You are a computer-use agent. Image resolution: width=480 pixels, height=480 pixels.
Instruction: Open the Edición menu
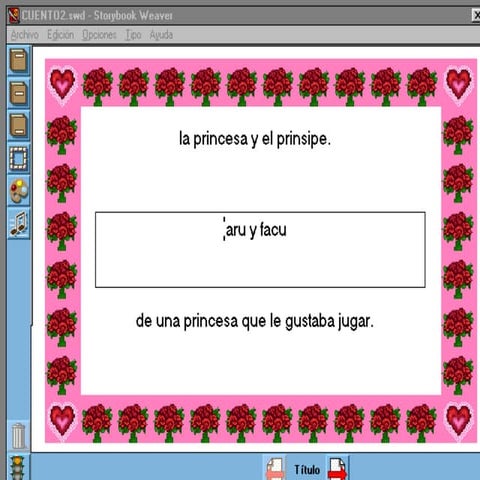(60, 35)
